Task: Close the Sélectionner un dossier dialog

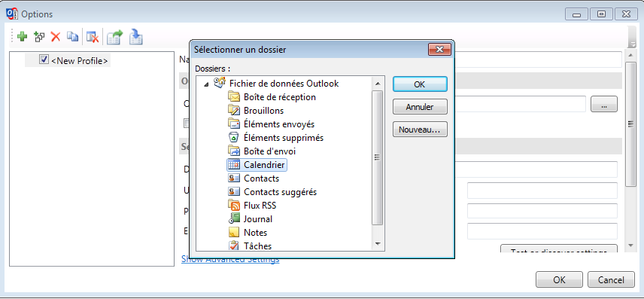Action: click(439, 50)
